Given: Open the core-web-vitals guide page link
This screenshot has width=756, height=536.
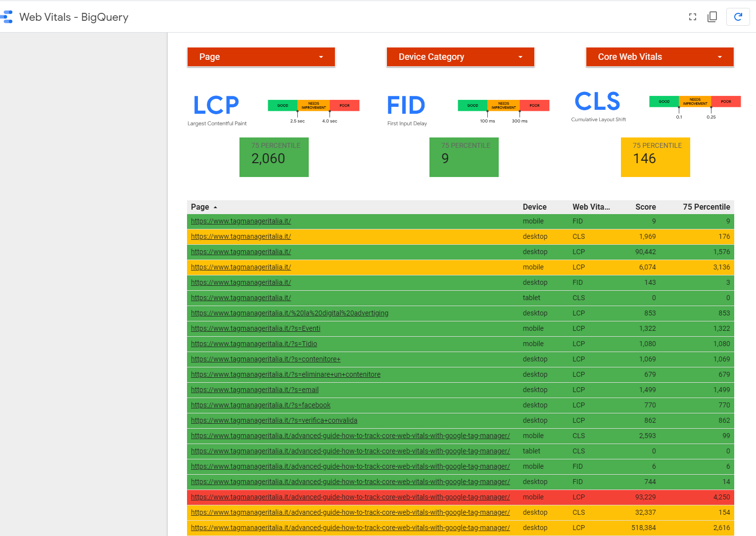Looking at the screenshot, I should [x=350, y=436].
